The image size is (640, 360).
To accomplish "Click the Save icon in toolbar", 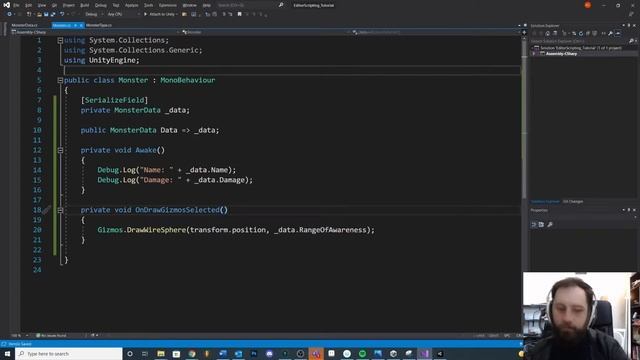I will pyautogui.click(x=46, y=14).
